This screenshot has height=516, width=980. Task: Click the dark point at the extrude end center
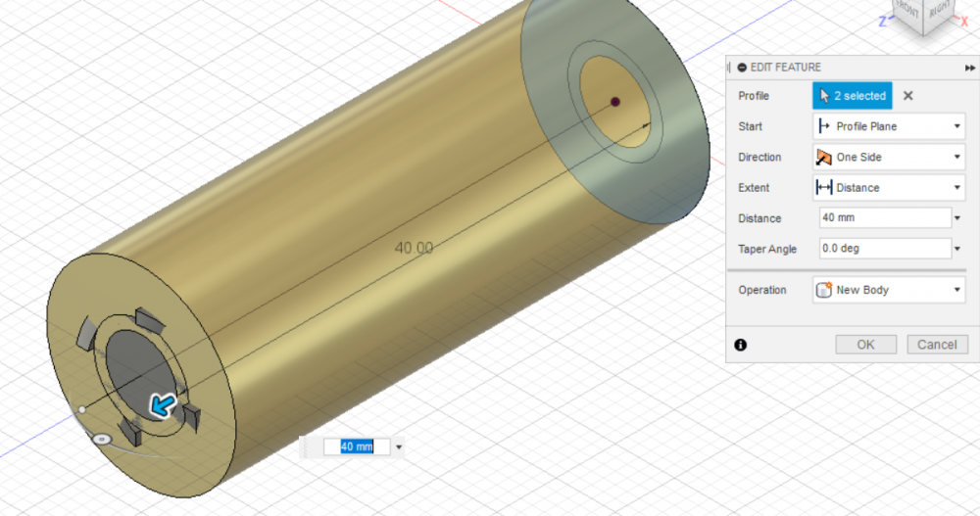point(615,102)
